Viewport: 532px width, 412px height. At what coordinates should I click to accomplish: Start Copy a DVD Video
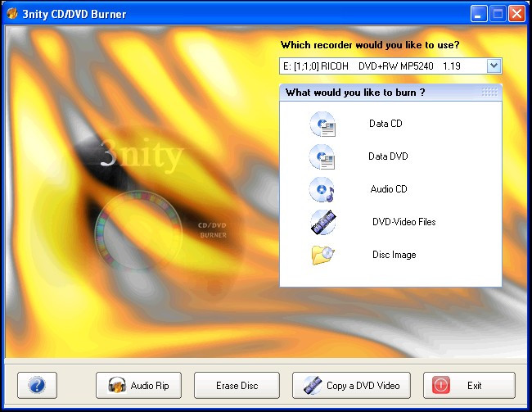(x=351, y=385)
